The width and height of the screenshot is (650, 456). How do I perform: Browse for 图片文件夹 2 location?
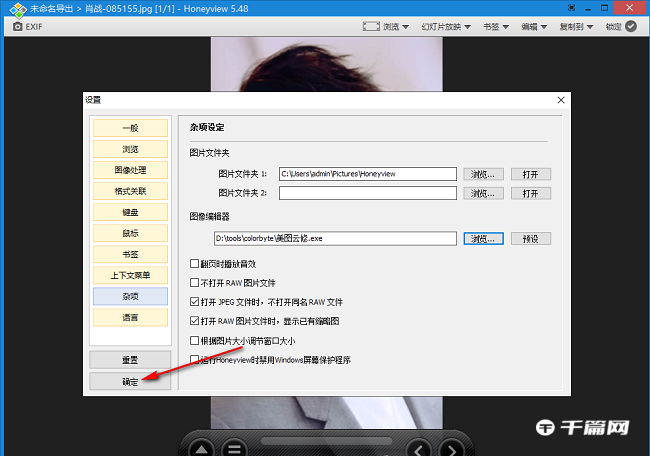pos(483,193)
